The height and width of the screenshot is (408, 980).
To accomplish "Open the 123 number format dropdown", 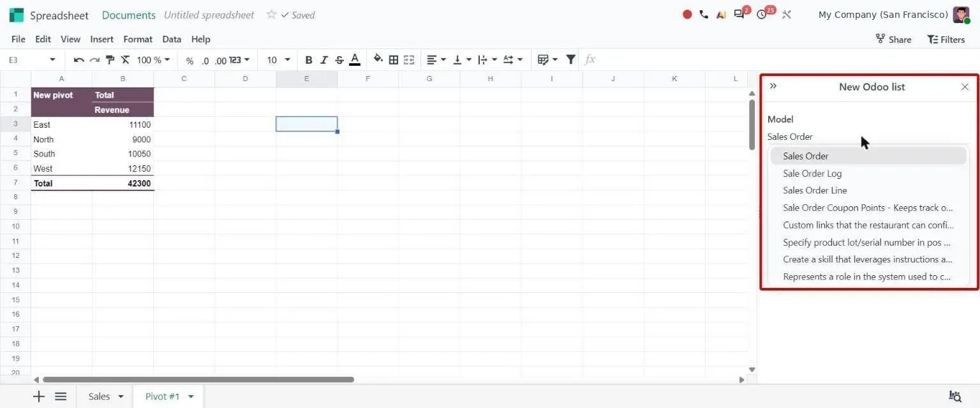I will point(239,60).
